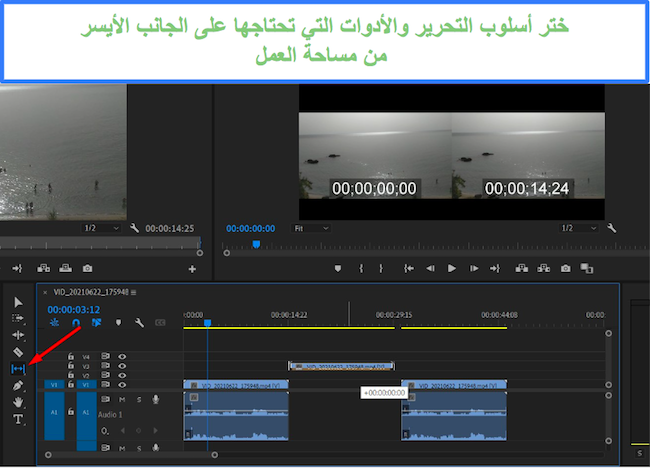Hide the V1 track eye

122,385
